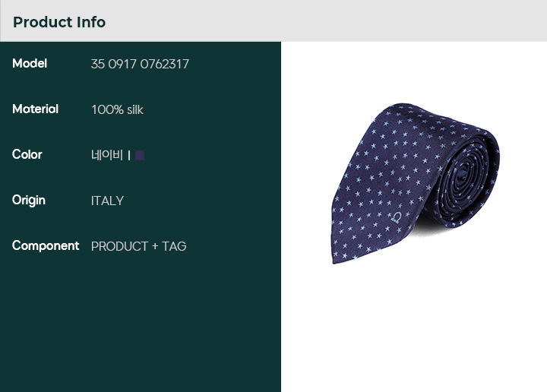The height and width of the screenshot is (392, 547).
Task: Click the navy color swatch square
Action: click(140, 155)
